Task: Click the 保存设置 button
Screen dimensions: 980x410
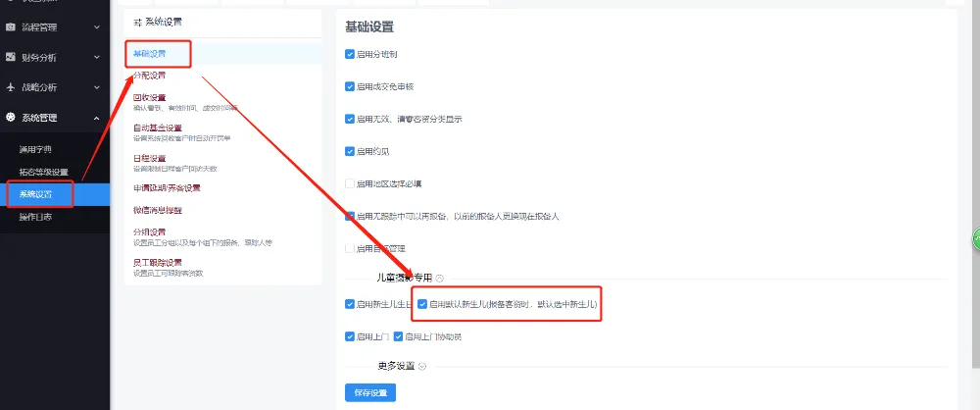Action: pos(370,393)
